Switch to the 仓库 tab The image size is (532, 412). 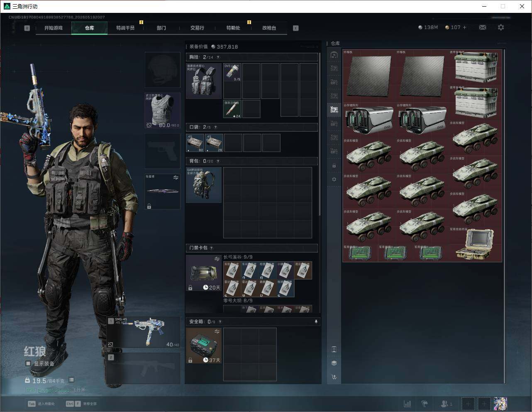(89, 28)
